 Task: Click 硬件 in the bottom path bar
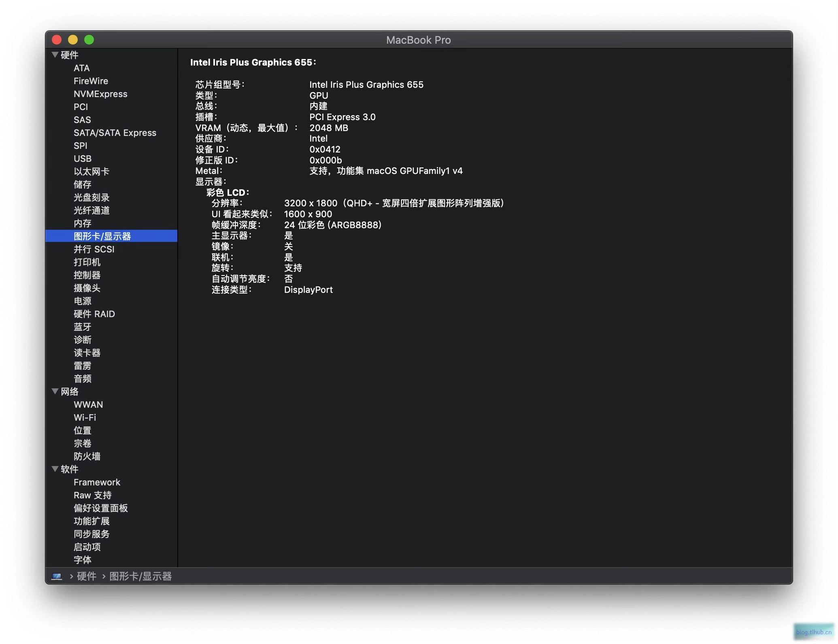pyautogui.click(x=87, y=576)
